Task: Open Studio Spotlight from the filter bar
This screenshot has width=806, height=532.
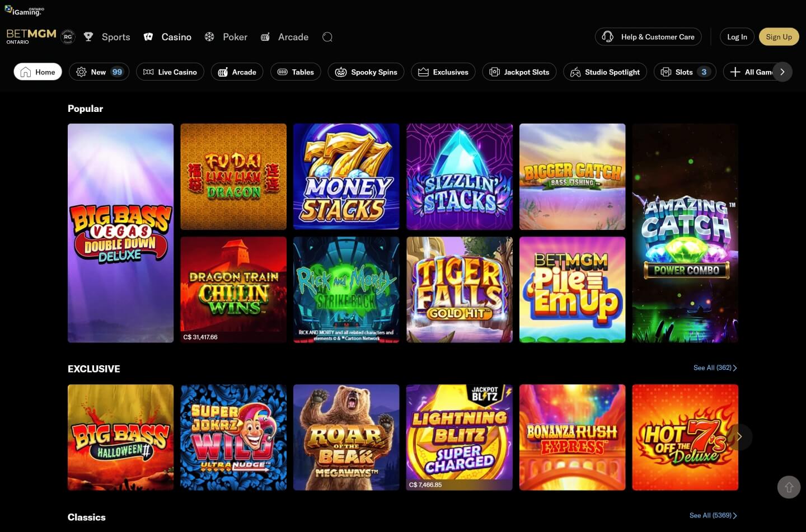Action: [604, 72]
